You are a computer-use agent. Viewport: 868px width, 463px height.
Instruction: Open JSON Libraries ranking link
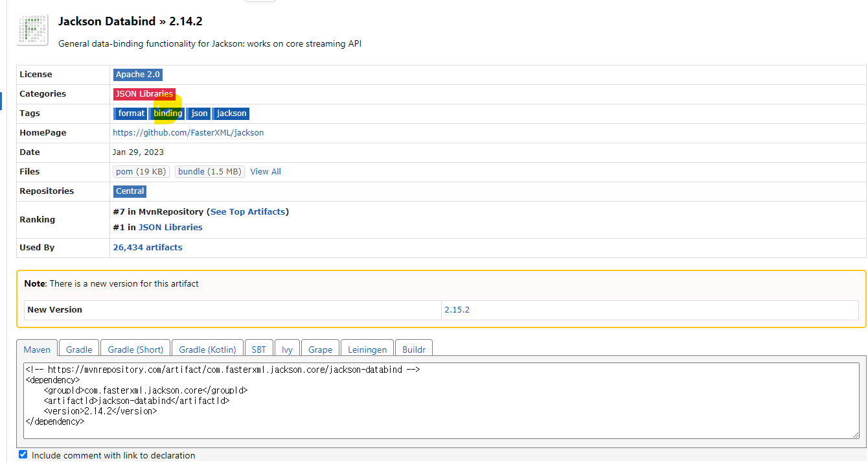[170, 228]
